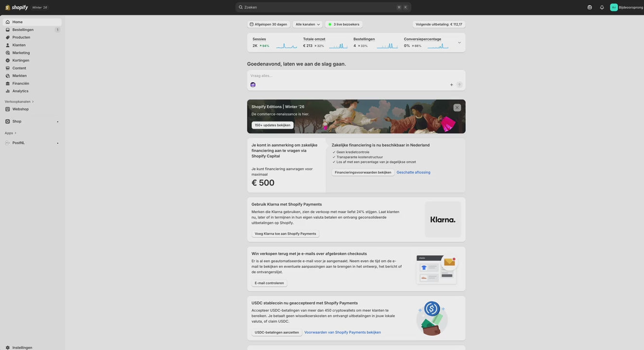Viewport: 644px width, 350px height.
Task: Click the Bestellingen badge showing 1
Action: pos(57,30)
